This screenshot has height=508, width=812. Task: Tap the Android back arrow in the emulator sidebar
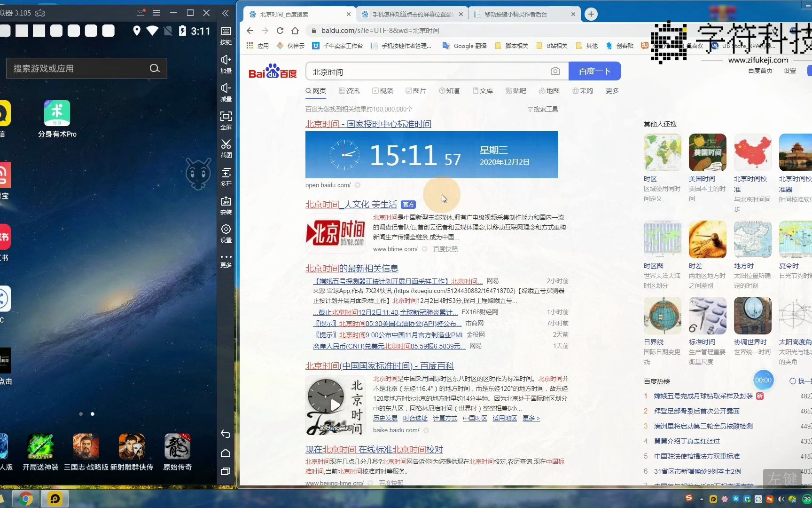click(226, 434)
